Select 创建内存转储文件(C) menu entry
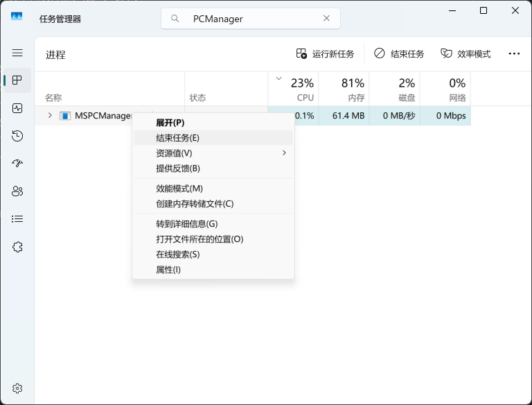 213,204
